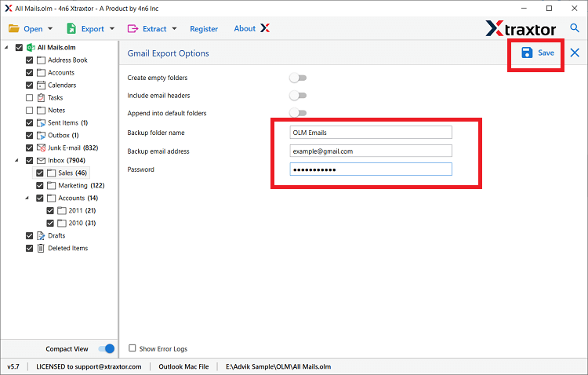
Task: Click the Extract arrow icon
Action: [x=132, y=28]
